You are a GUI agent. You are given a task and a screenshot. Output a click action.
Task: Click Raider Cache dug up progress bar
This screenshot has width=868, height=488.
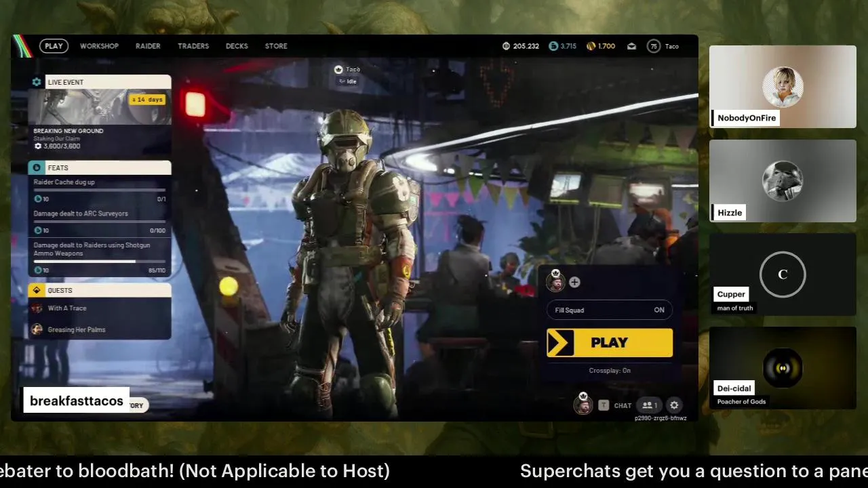pos(100,190)
